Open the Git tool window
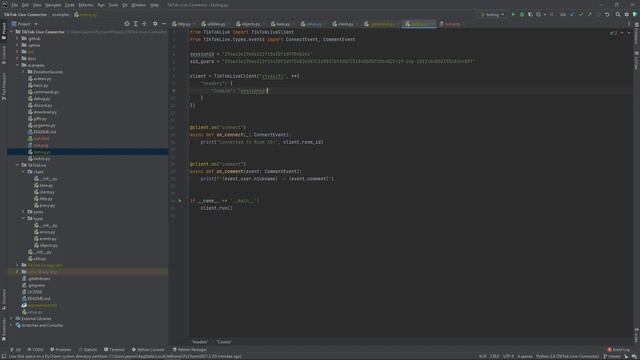The height and width of the screenshot is (360, 640). [16, 349]
